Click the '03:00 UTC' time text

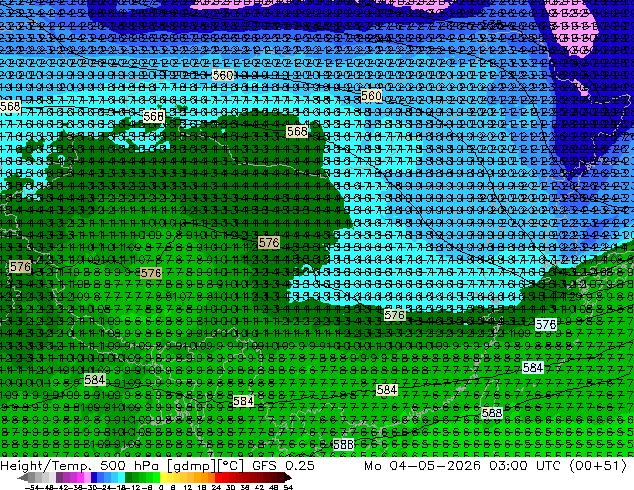pos(524,465)
